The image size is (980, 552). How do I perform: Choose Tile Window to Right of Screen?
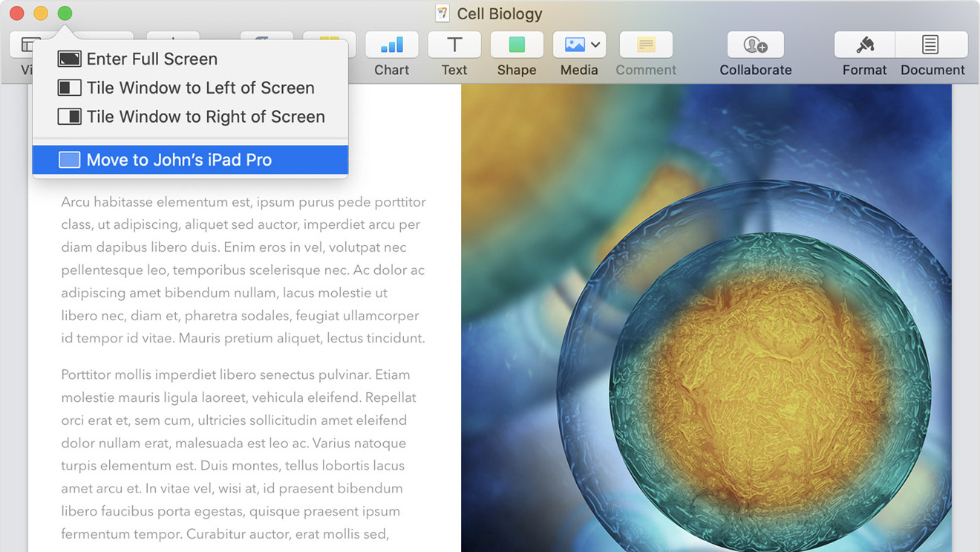190,117
